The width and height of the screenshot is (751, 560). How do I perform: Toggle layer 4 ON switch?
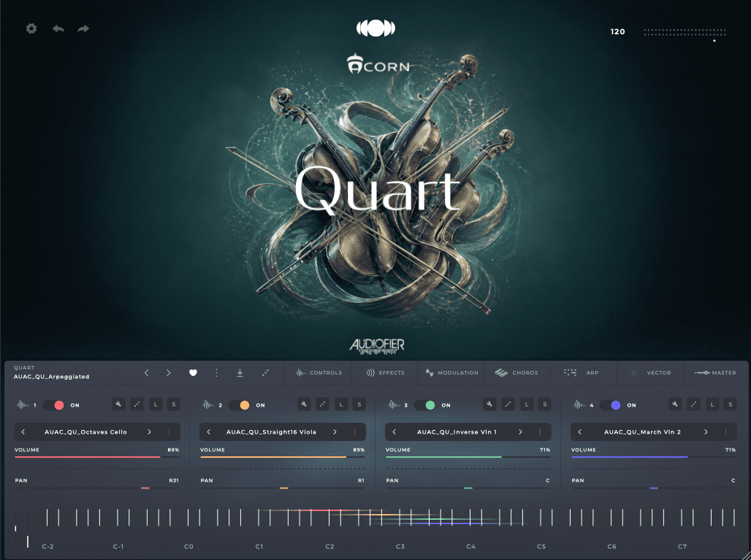[610, 405]
